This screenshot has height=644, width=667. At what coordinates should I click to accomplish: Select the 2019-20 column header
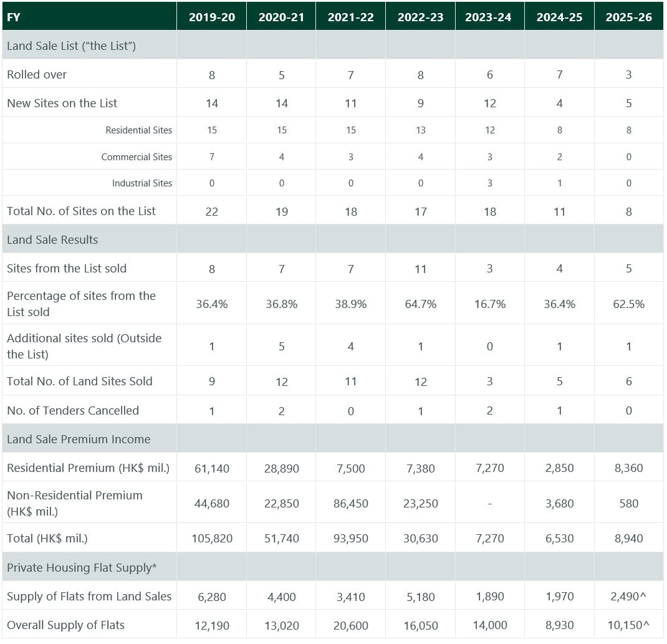(x=212, y=17)
